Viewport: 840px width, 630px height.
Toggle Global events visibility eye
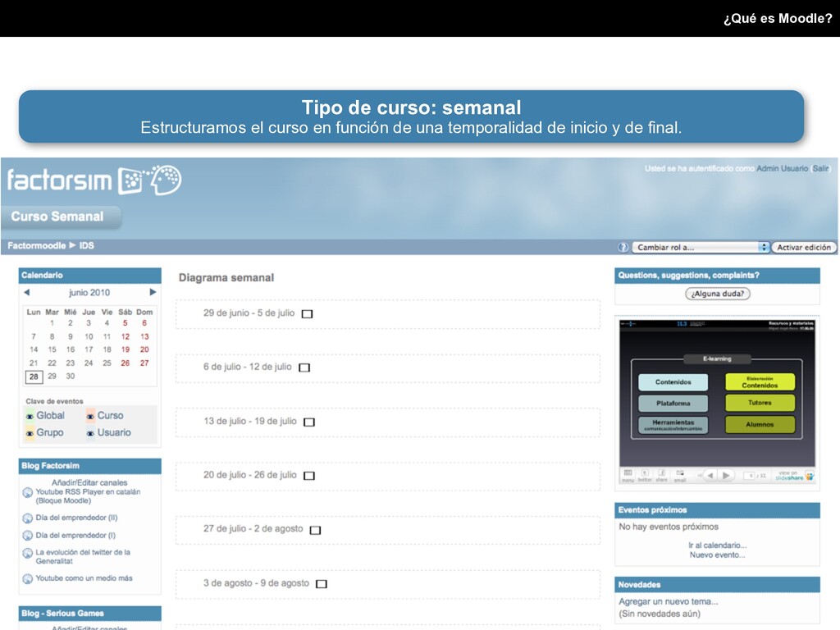point(30,416)
